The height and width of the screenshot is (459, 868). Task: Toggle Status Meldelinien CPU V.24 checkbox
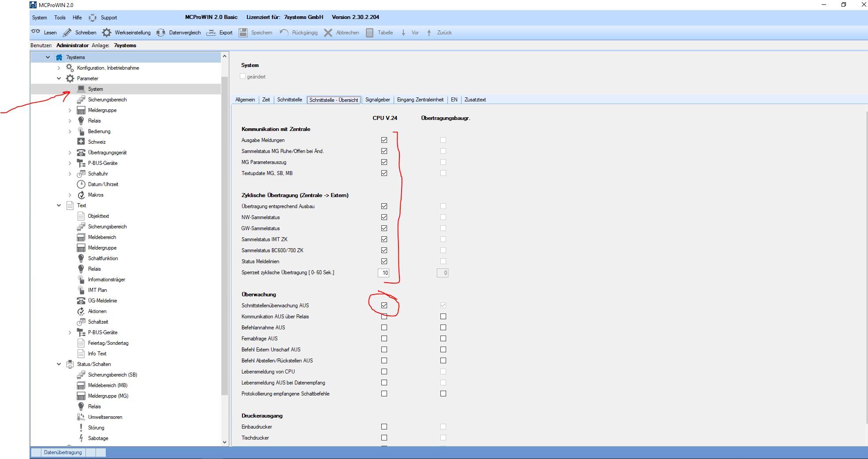(384, 261)
